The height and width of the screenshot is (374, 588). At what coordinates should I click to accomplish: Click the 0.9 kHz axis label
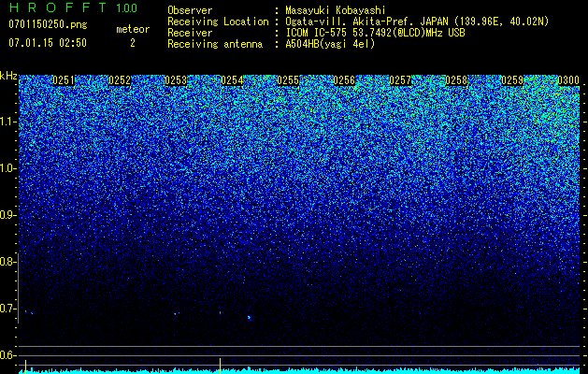click(x=7, y=215)
